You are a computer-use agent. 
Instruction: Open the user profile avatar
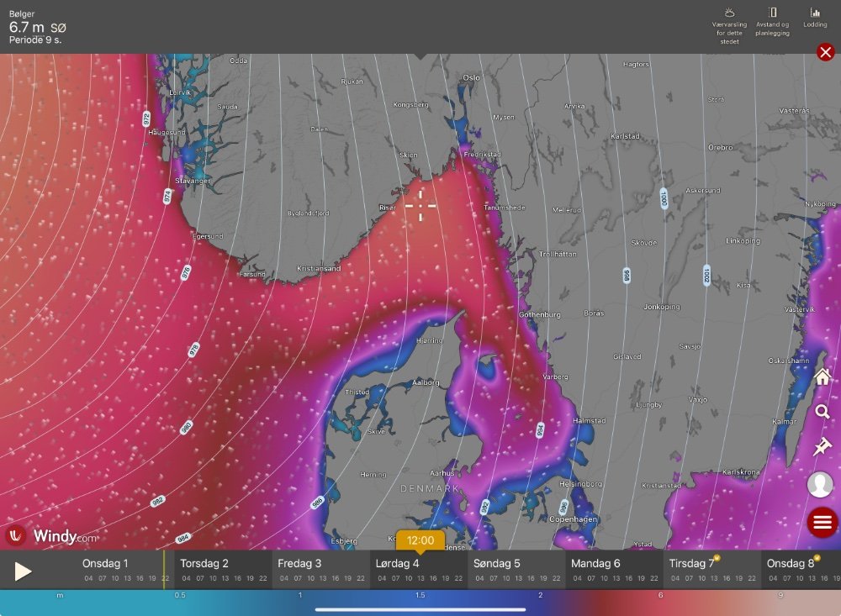tap(820, 484)
